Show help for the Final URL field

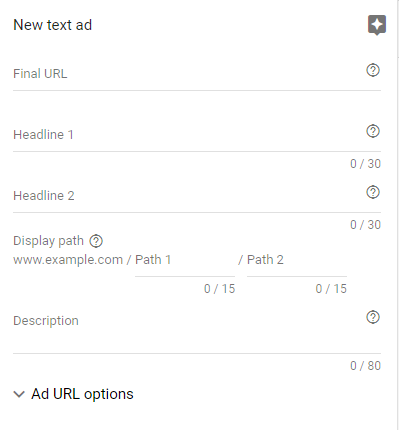tap(373, 70)
